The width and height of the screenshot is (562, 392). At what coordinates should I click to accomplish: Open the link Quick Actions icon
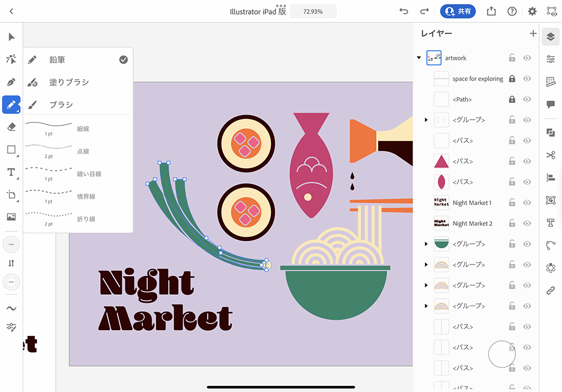[x=551, y=290]
